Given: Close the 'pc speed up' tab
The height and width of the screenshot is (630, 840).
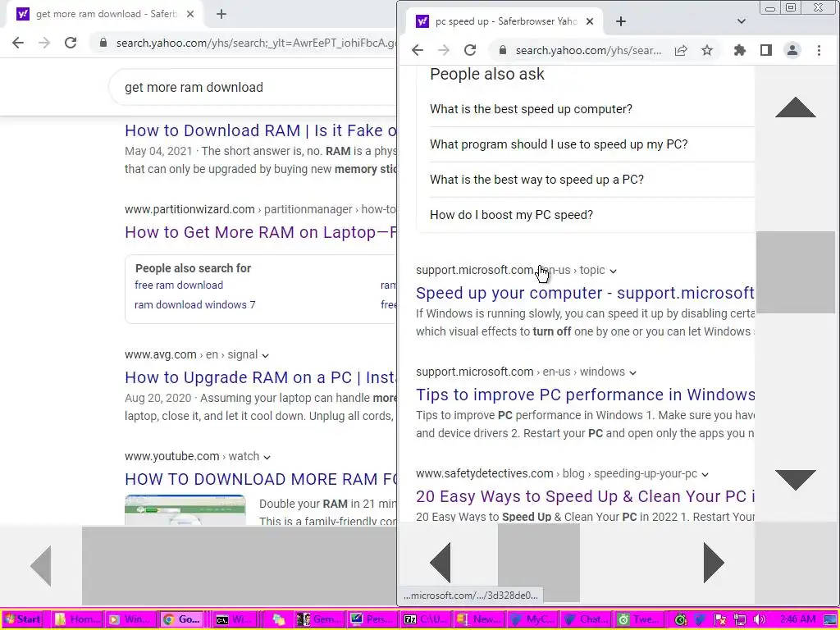Looking at the screenshot, I should pos(590,21).
